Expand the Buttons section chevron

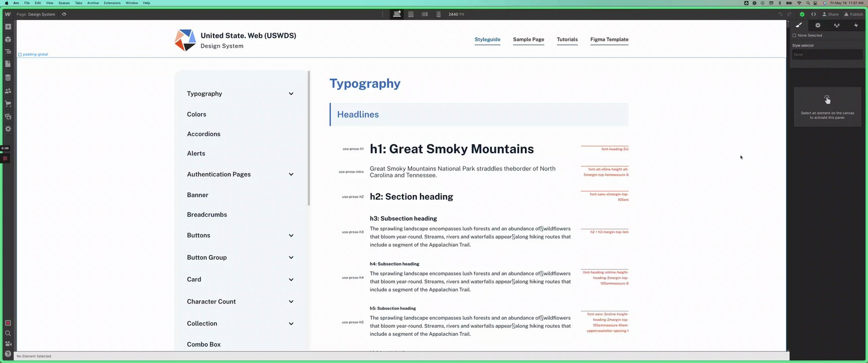tap(291, 235)
